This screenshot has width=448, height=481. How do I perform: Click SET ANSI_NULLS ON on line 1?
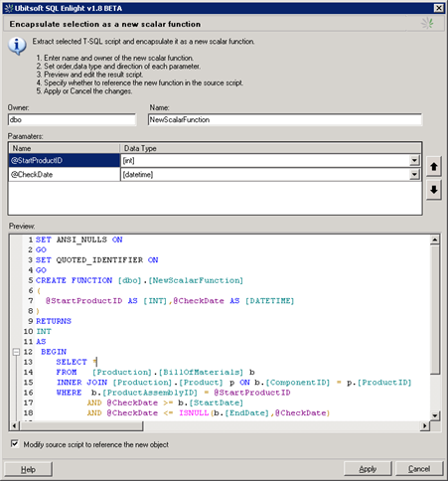tap(79, 240)
